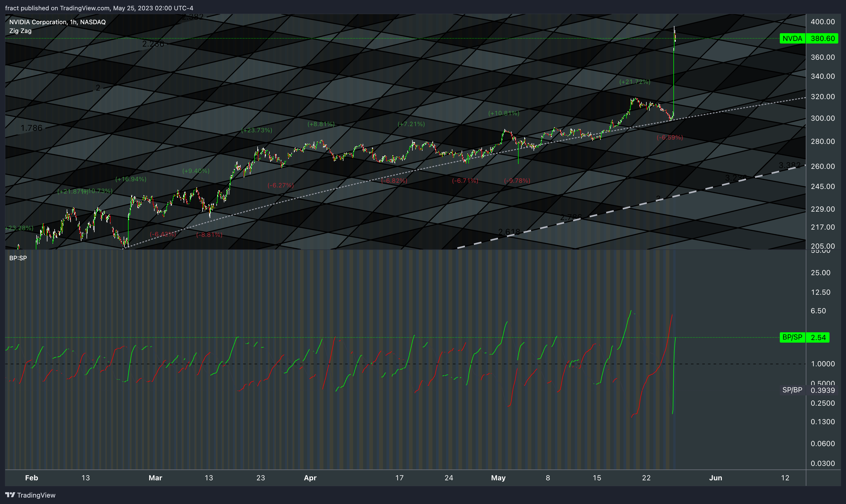Click the Apr date on time axis
This screenshot has height=504, width=846.
[x=310, y=478]
